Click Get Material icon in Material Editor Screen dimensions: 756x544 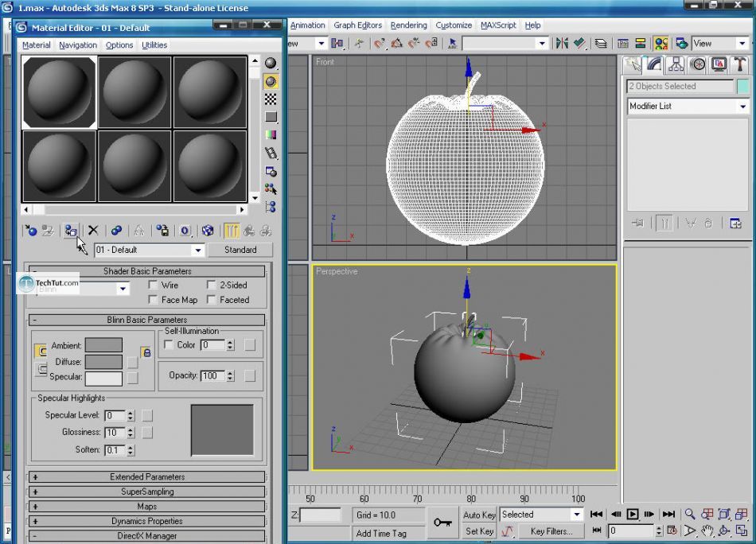[x=31, y=231]
